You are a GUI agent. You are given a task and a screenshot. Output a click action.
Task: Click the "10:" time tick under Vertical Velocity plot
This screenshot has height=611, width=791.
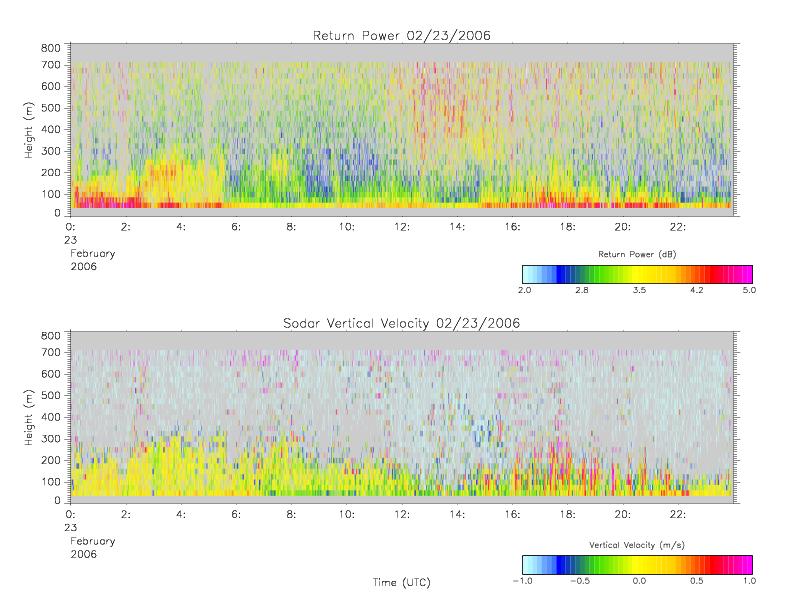click(347, 515)
